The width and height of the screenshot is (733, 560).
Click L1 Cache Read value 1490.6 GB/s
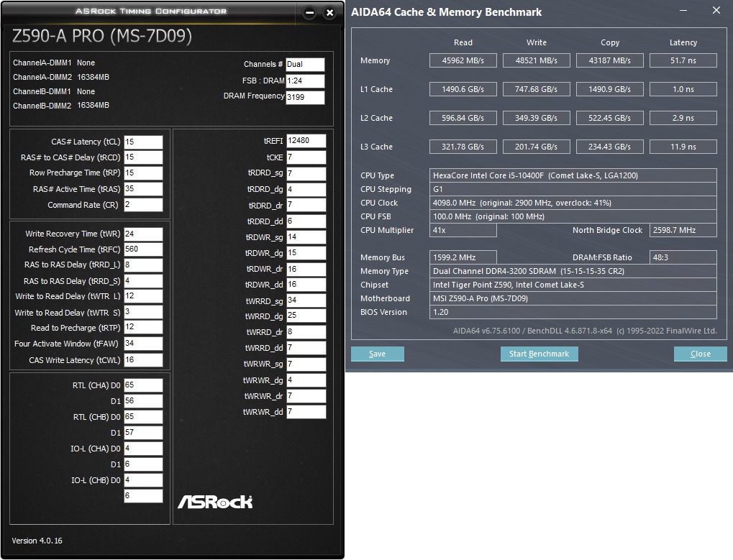coord(463,89)
